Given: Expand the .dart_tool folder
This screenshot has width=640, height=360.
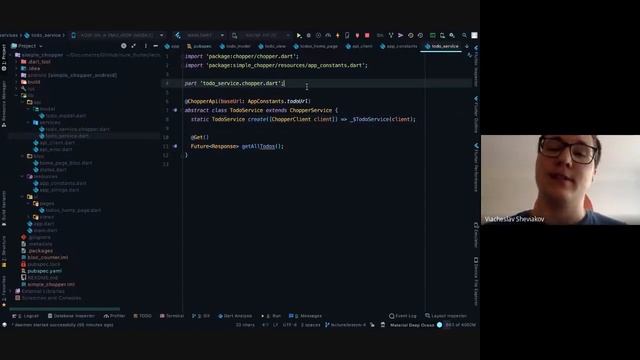Looking at the screenshot, I should (17, 62).
